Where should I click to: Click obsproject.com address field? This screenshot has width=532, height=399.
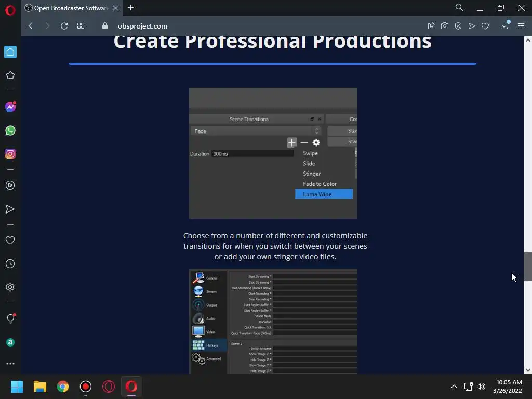(x=142, y=26)
